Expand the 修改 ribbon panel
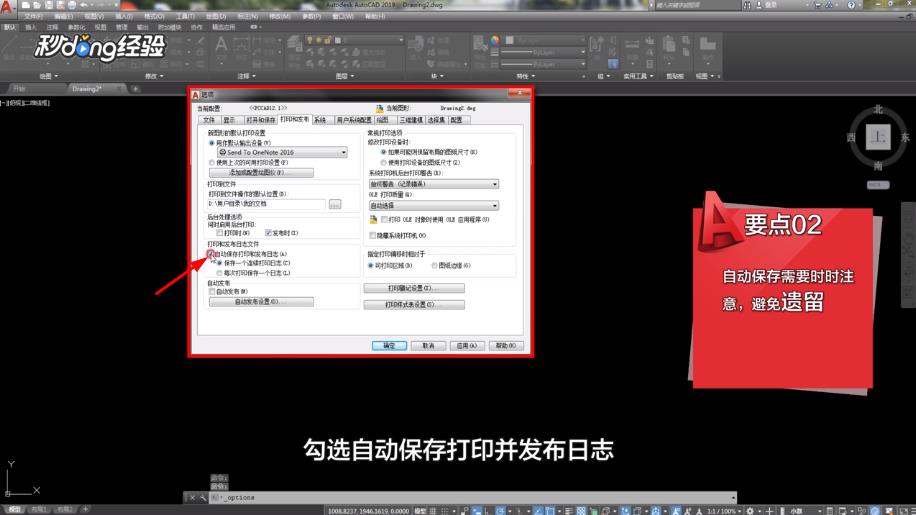The width and height of the screenshot is (916, 515). 154,76
